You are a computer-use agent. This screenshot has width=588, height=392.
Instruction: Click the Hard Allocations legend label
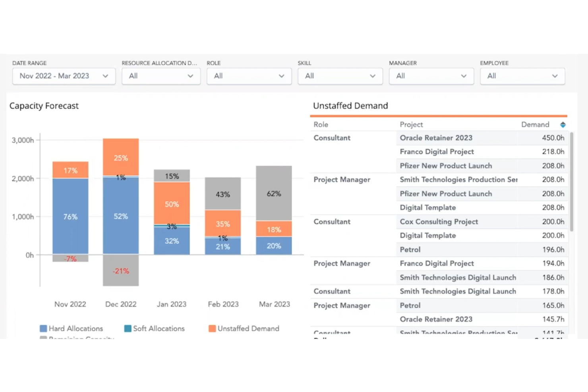[x=76, y=328]
